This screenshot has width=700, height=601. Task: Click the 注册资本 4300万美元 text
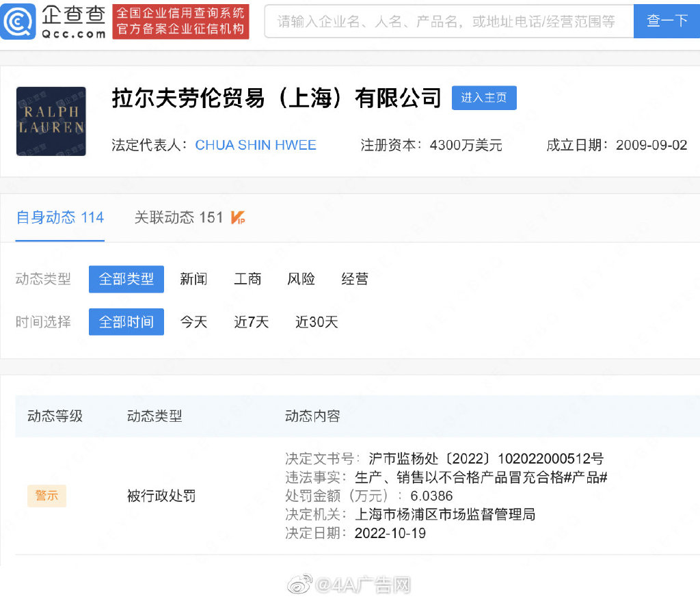431,145
